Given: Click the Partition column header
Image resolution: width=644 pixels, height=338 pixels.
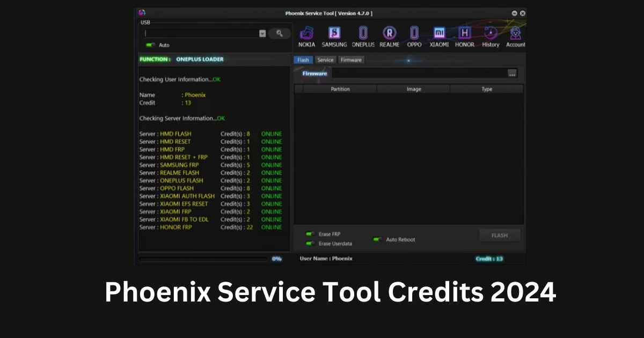Looking at the screenshot, I should tap(340, 89).
